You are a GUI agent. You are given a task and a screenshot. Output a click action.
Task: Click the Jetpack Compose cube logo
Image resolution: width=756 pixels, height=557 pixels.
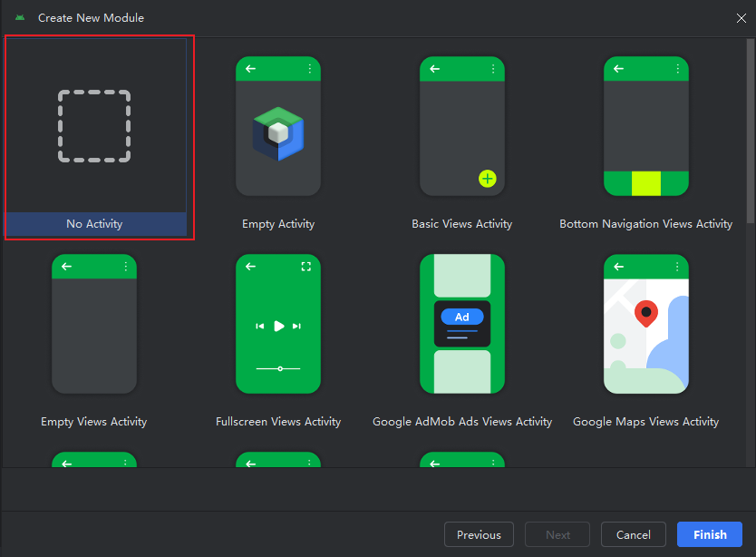point(278,133)
